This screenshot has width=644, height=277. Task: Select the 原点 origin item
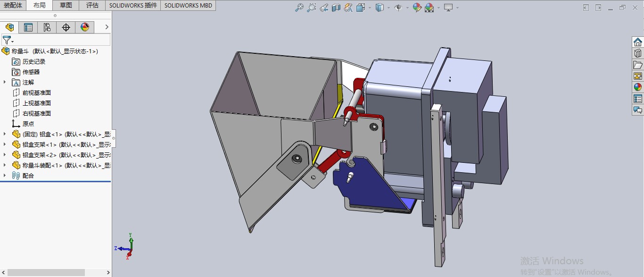(23, 124)
